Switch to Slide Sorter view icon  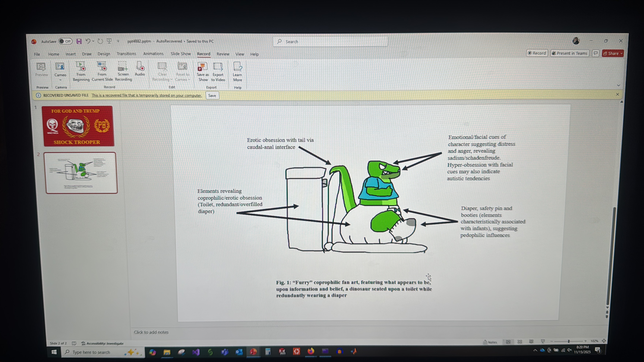pyautogui.click(x=520, y=342)
